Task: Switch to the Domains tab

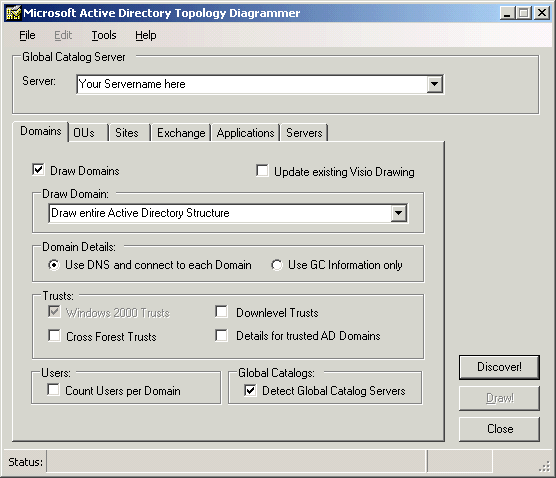Action: point(40,131)
